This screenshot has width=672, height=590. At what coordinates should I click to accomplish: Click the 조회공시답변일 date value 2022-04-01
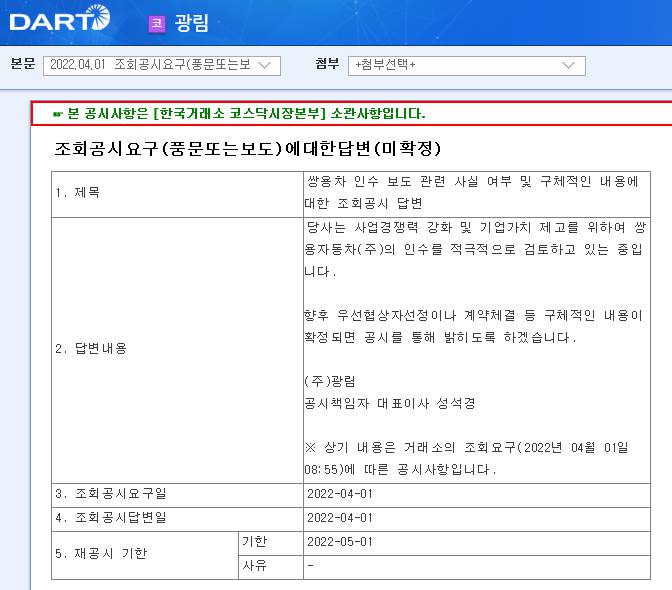point(339,518)
